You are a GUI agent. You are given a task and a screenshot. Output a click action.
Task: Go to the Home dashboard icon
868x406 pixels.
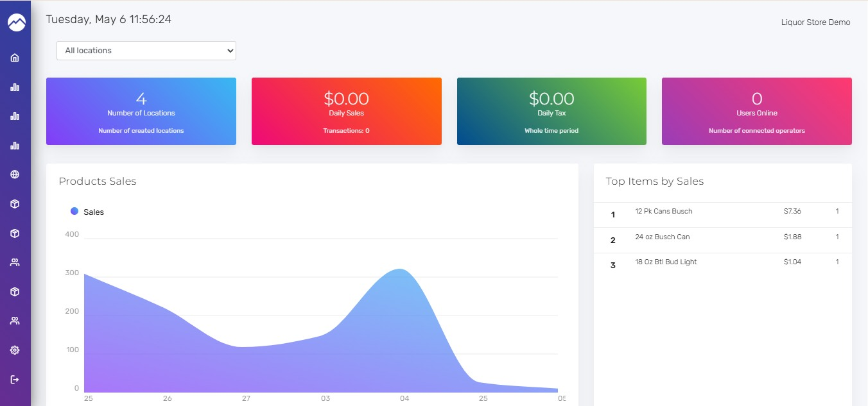point(15,58)
